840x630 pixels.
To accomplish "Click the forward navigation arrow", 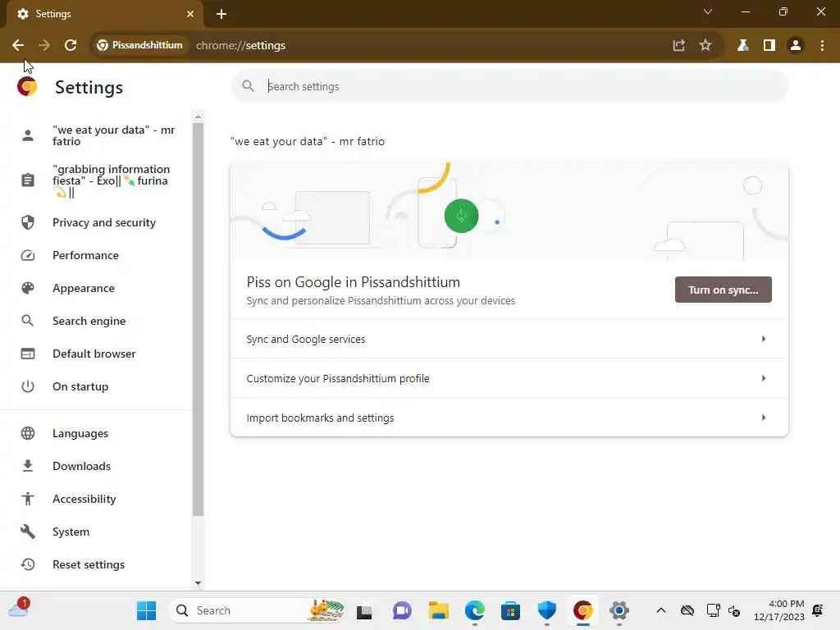I will (x=44, y=46).
